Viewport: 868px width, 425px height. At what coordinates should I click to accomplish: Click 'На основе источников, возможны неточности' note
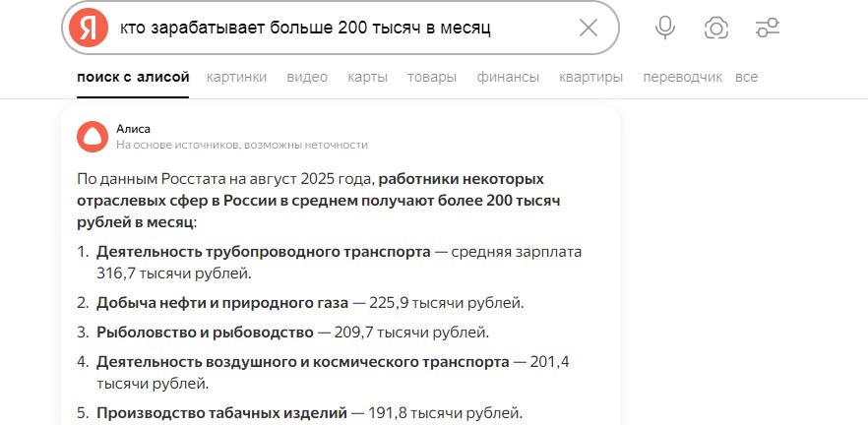point(242,145)
